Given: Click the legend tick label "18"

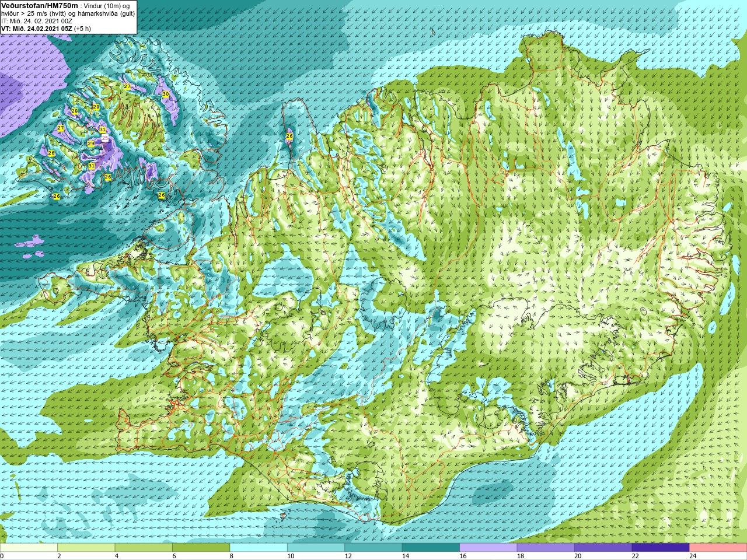Looking at the screenshot, I should [x=521, y=556].
